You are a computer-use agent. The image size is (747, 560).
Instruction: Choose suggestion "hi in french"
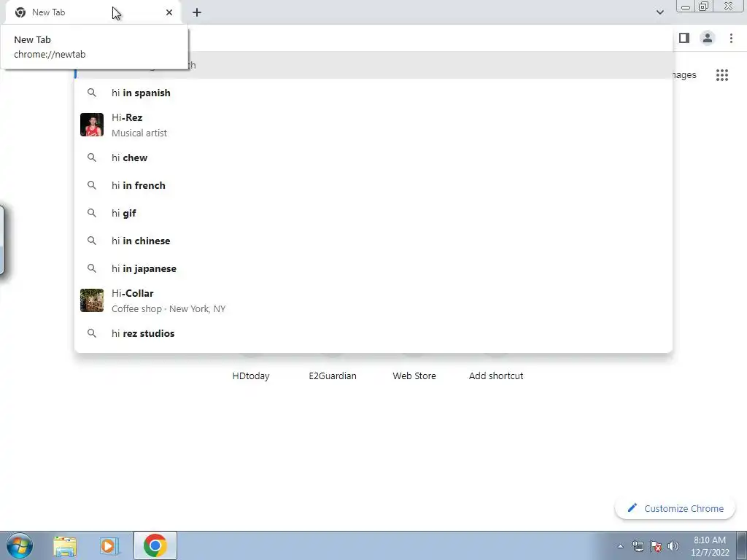(373, 185)
